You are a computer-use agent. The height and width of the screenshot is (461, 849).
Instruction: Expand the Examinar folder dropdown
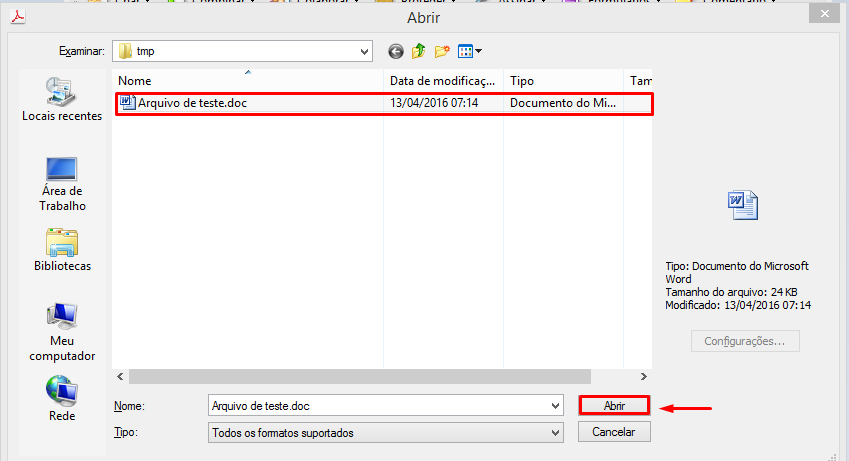[364, 51]
